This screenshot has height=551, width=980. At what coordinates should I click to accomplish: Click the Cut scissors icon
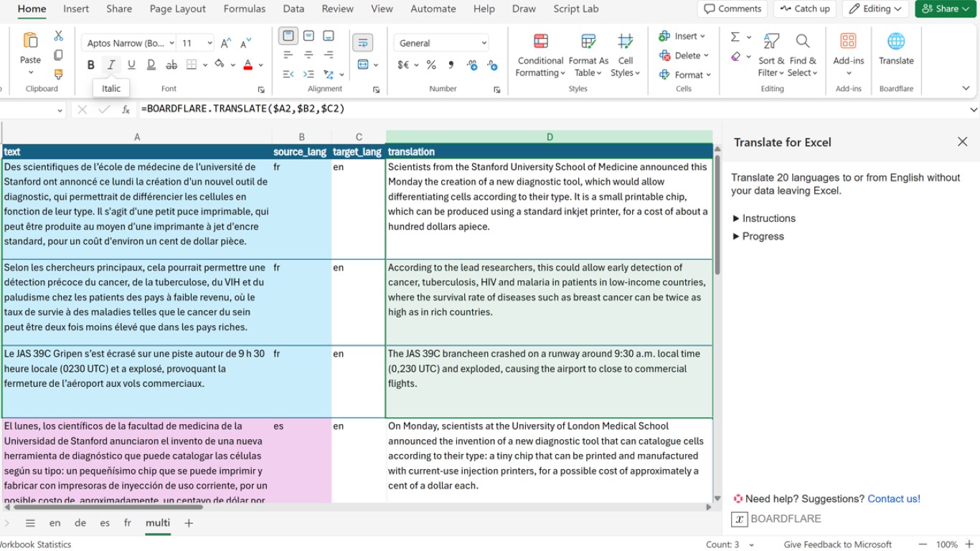[x=58, y=36]
